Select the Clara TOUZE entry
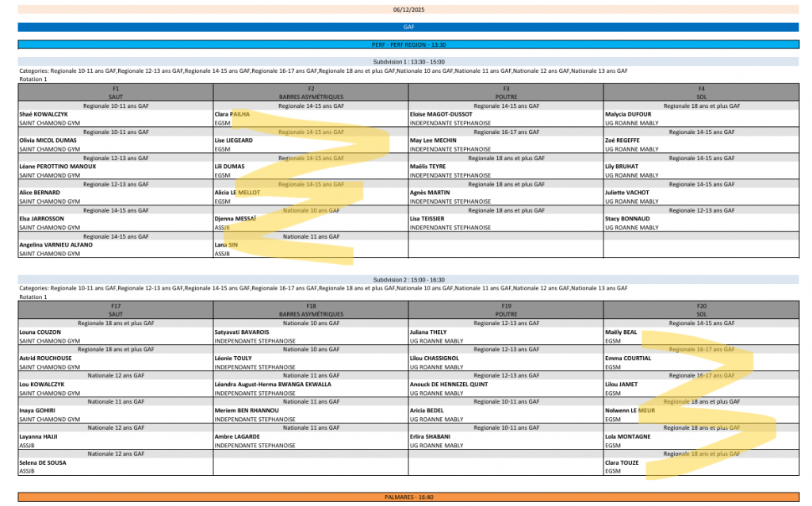812x506 pixels. (x=623, y=463)
